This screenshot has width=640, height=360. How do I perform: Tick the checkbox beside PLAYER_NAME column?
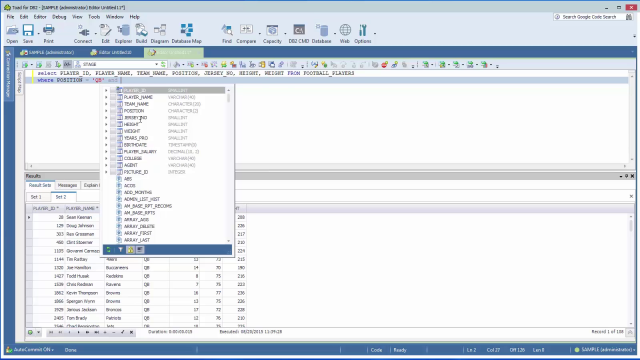tap(113, 97)
